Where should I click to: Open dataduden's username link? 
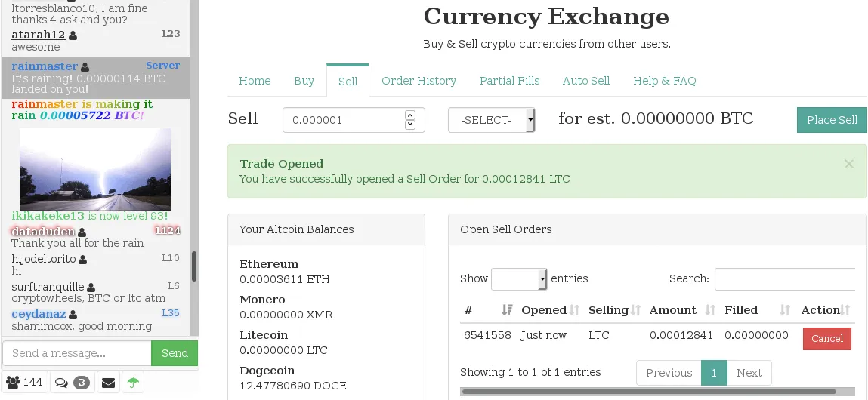click(x=42, y=231)
